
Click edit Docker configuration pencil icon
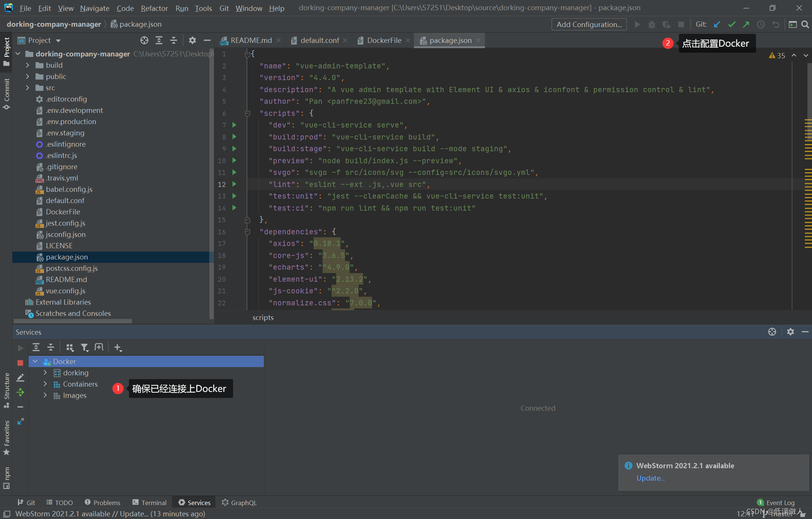point(20,378)
